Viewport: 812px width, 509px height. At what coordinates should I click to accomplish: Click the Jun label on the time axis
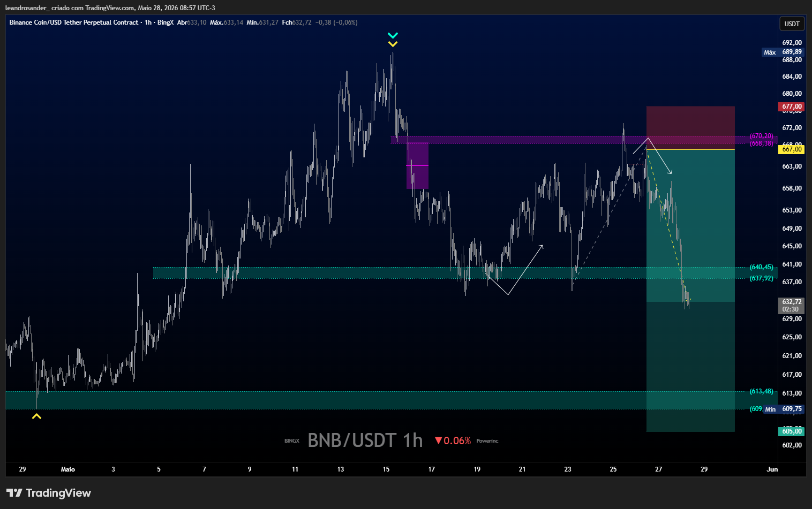[x=772, y=469]
